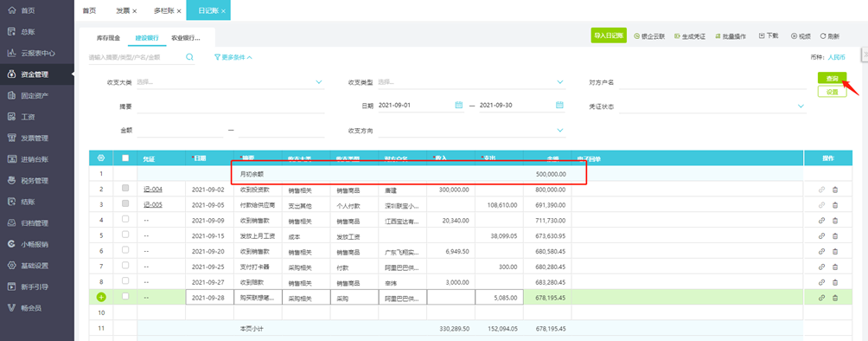Click the 导入日记账 button

(x=609, y=35)
